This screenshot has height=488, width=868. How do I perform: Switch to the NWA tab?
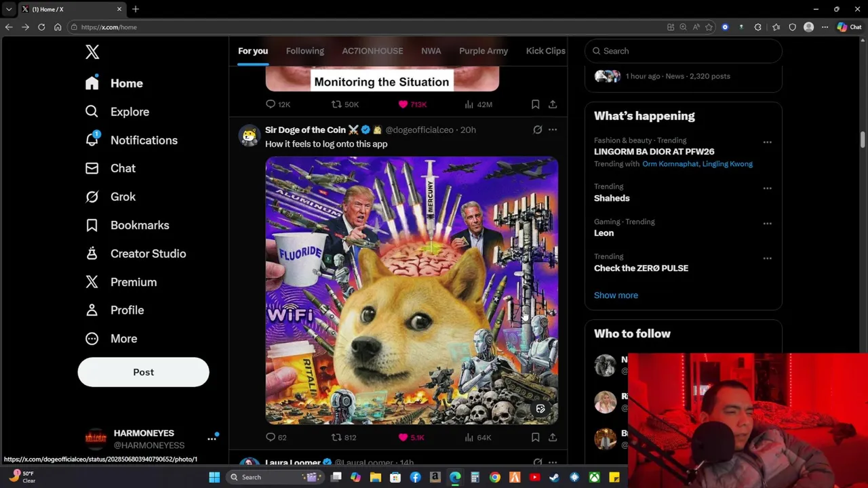431,51
